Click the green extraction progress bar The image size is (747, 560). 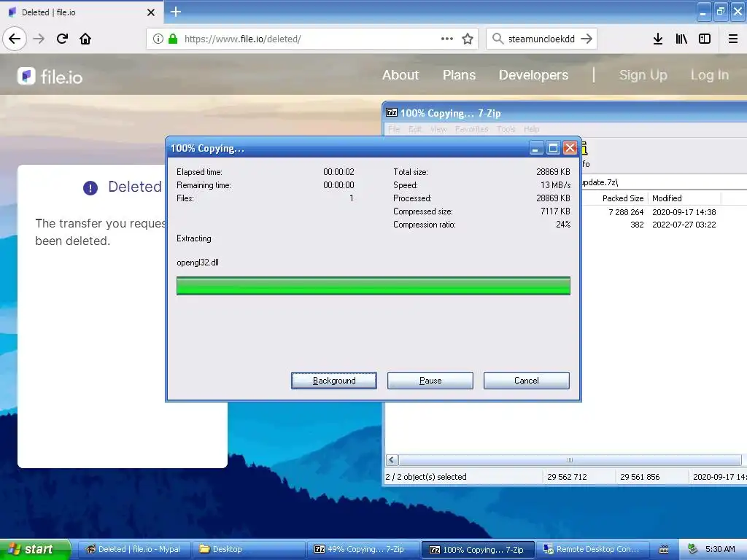point(373,286)
